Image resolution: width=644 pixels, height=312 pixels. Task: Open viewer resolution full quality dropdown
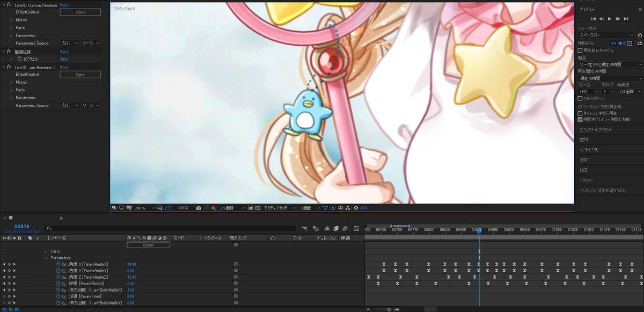[232, 208]
